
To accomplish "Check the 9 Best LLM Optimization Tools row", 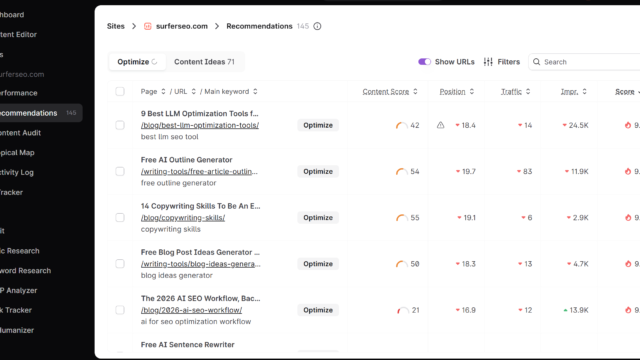I will click(120, 125).
